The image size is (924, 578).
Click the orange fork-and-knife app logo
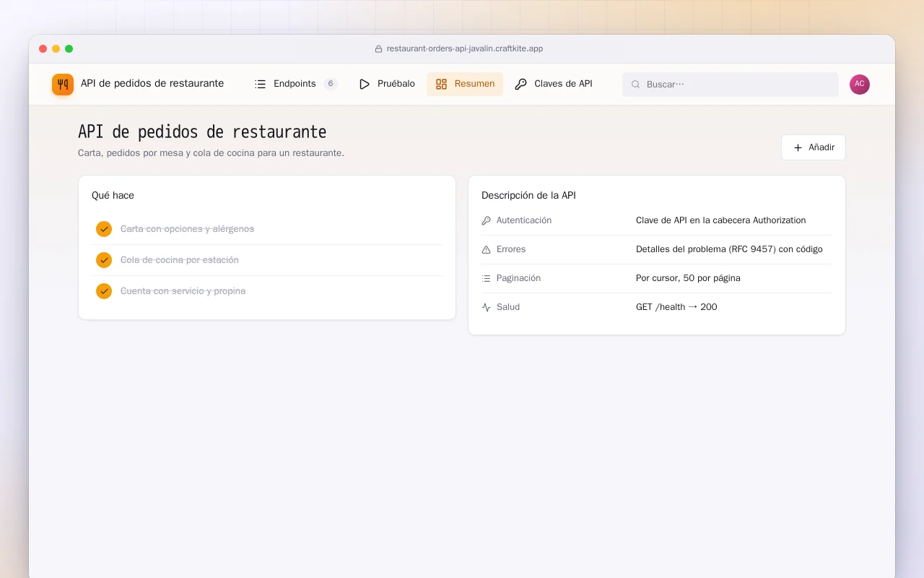(x=63, y=85)
